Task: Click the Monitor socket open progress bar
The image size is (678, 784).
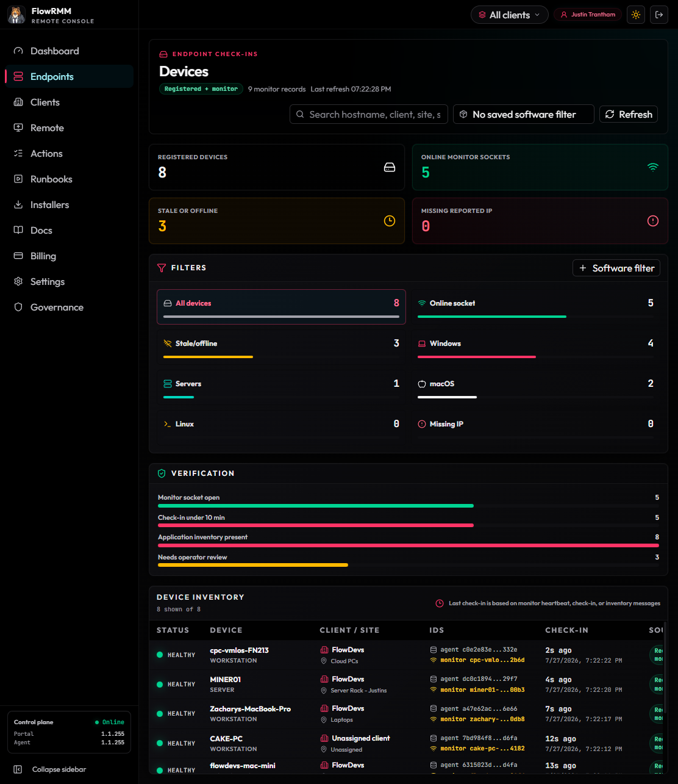Action: point(409,506)
